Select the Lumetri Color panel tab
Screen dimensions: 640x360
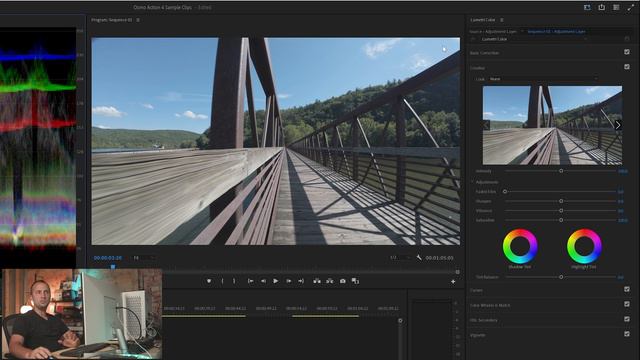point(483,20)
